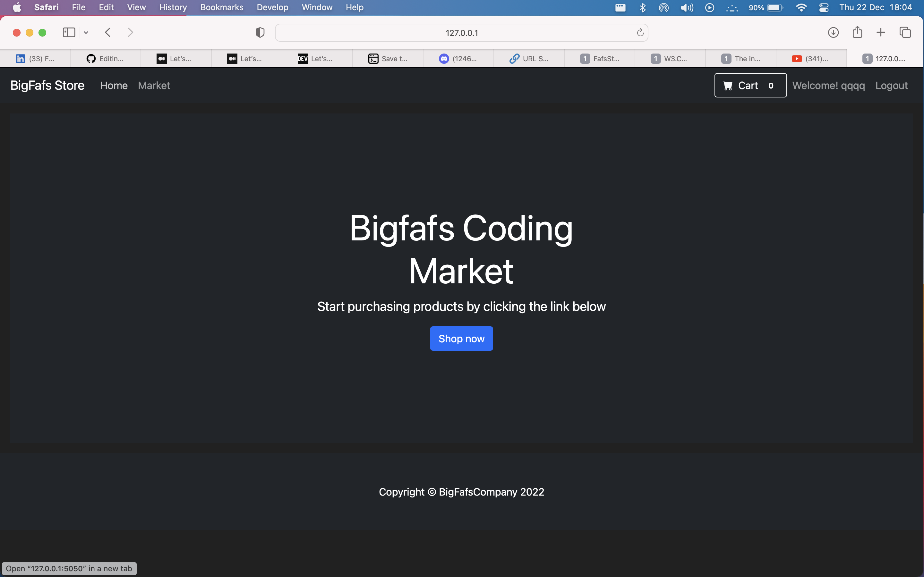
Task: Share the current page
Action: pyautogui.click(x=857, y=32)
